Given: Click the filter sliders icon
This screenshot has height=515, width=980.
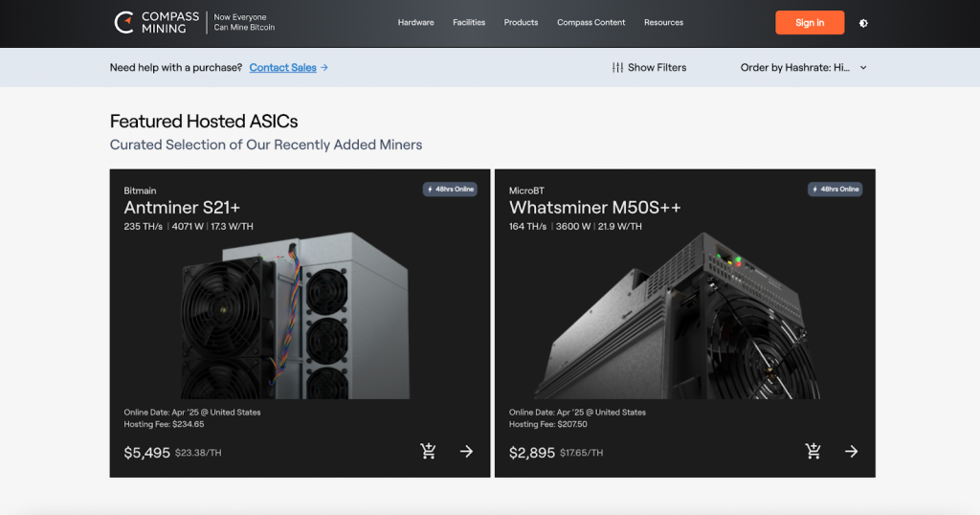Looking at the screenshot, I should click(617, 68).
